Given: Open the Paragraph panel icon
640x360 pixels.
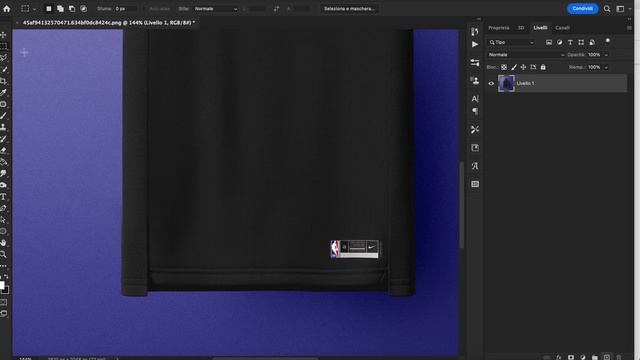Looking at the screenshot, I should click(475, 111).
